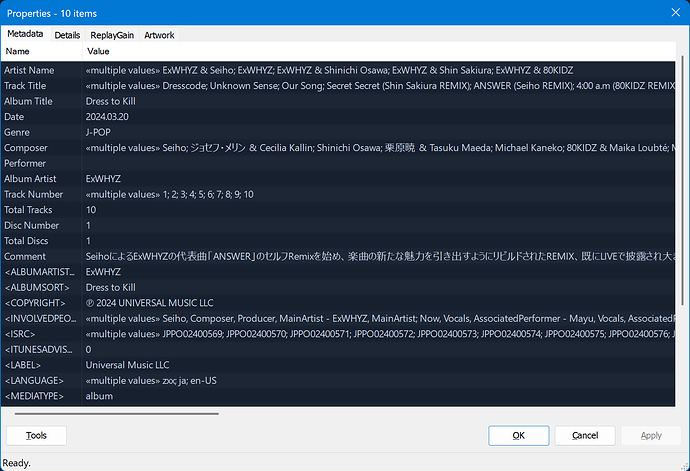Click the Tools button

click(x=36, y=435)
